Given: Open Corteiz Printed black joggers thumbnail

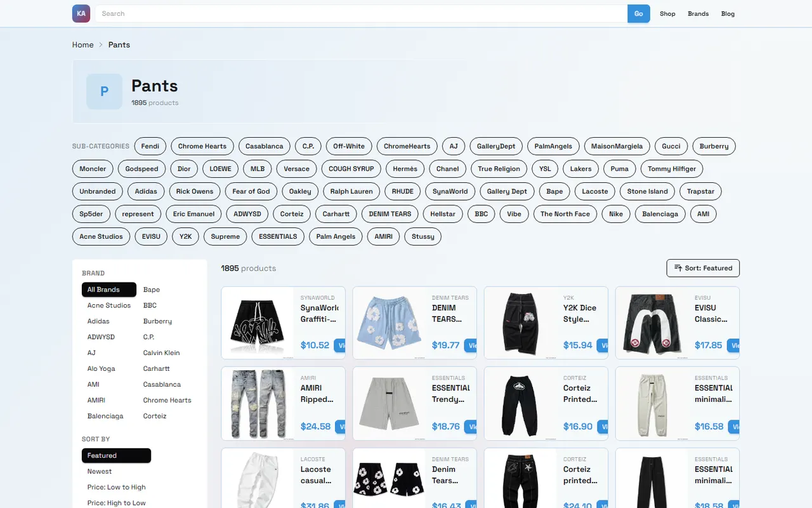Looking at the screenshot, I should [x=521, y=403].
